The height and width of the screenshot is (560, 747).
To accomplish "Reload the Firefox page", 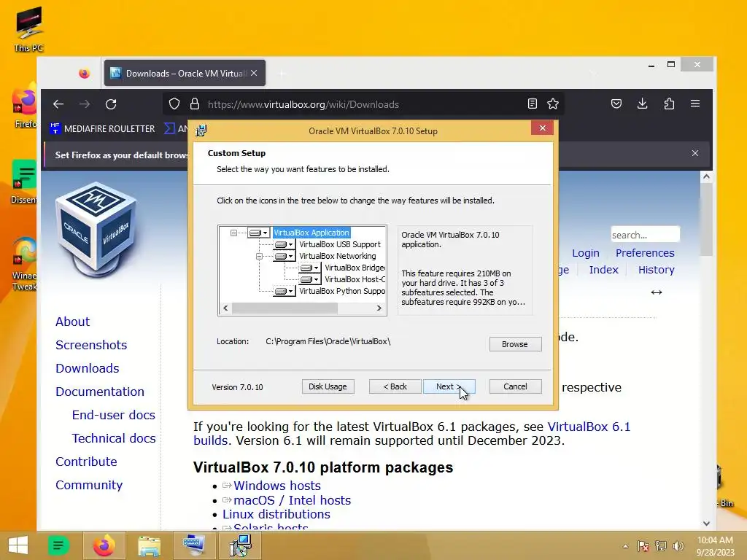I will (x=111, y=104).
